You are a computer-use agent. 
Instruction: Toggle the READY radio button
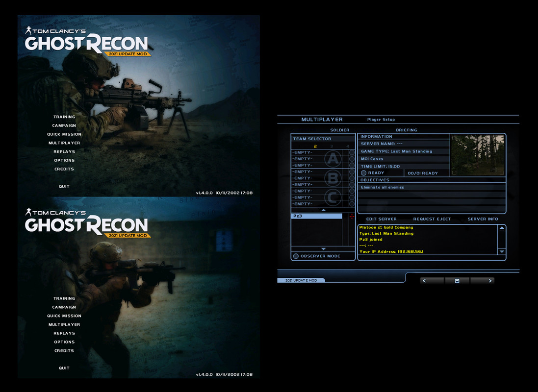tap(364, 173)
